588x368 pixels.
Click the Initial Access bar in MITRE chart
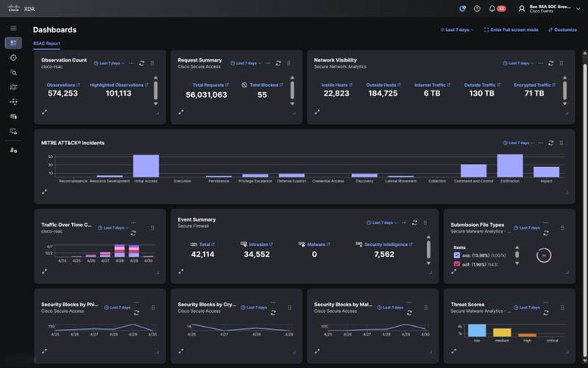[x=146, y=166]
